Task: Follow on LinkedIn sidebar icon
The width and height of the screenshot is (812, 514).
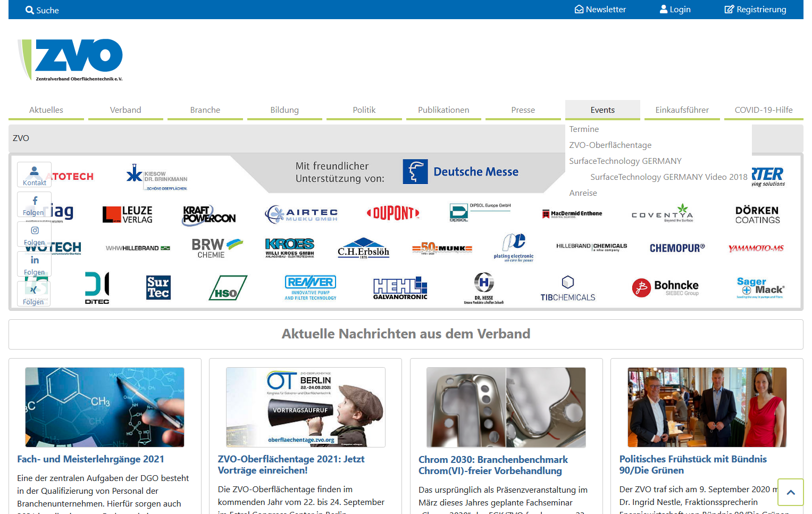Action: 35,264
